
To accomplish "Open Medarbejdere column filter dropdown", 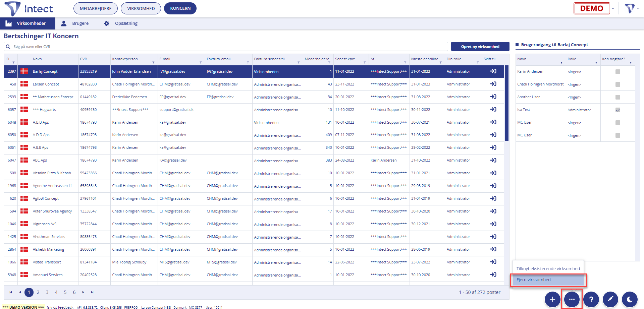I will [x=329, y=63].
